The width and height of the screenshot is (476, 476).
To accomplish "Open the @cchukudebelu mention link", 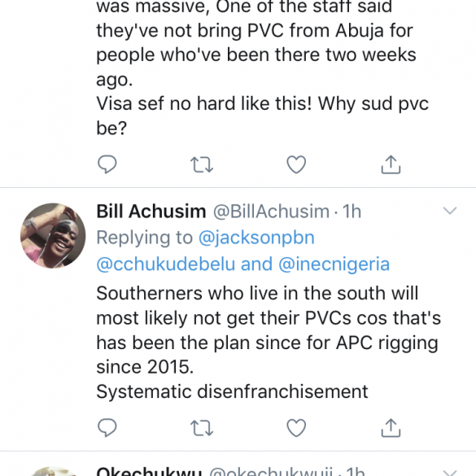I will point(165,264).
